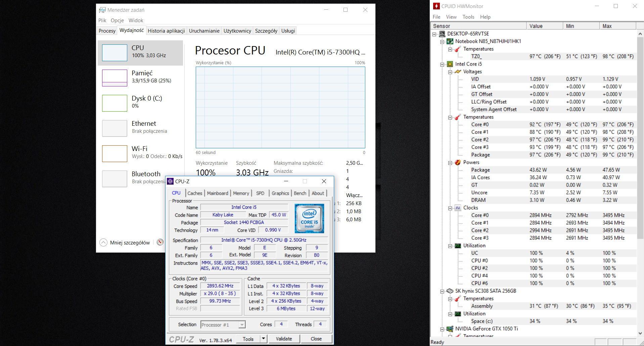The width and height of the screenshot is (644, 346).
Task: Click the Tools button in CPU-Z
Action: click(248, 339)
